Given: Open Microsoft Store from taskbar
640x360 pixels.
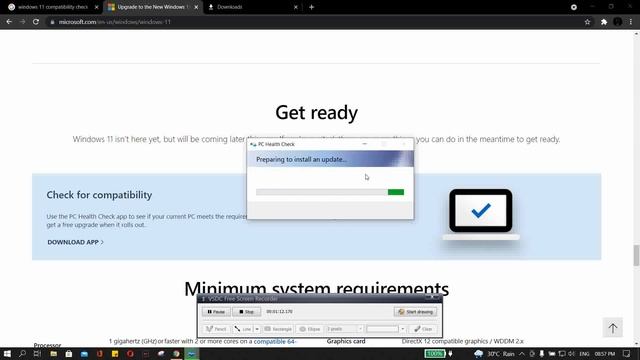Looking at the screenshot, I should pyautogui.click(x=69, y=353).
